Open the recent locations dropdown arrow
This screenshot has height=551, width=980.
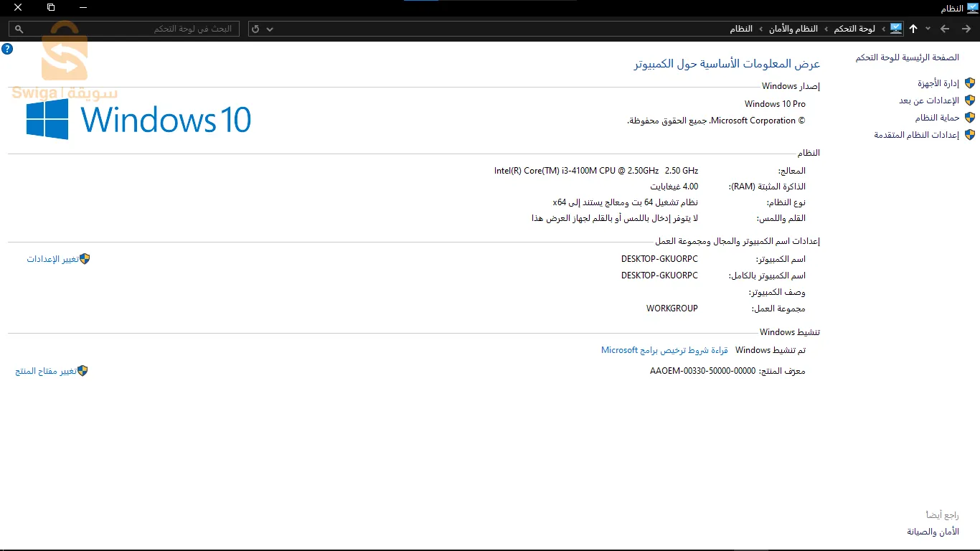pyautogui.click(x=928, y=29)
